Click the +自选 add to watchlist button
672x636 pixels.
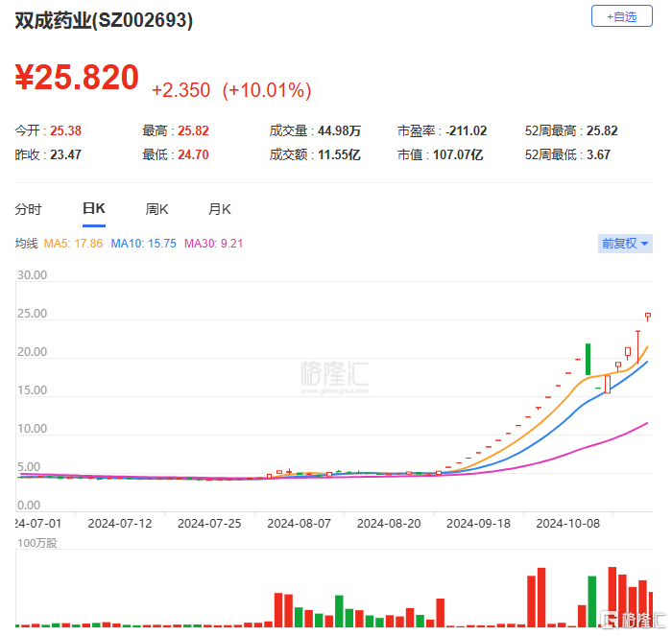click(x=621, y=16)
